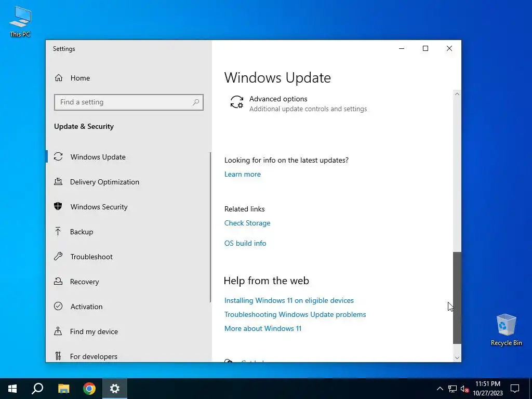Image resolution: width=532 pixels, height=399 pixels.
Task: Click the network status tray icon
Action: pyautogui.click(x=453, y=389)
